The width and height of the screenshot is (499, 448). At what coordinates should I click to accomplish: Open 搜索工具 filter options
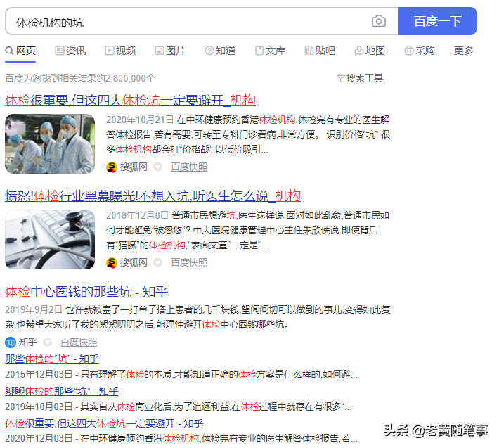[x=361, y=78]
